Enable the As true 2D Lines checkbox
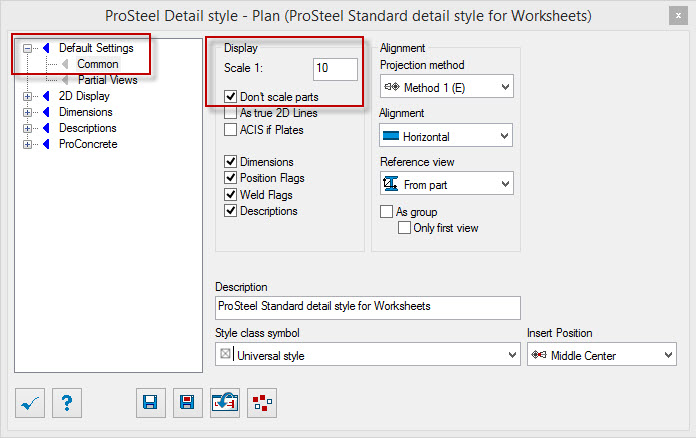The image size is (696, 438). 230,113
